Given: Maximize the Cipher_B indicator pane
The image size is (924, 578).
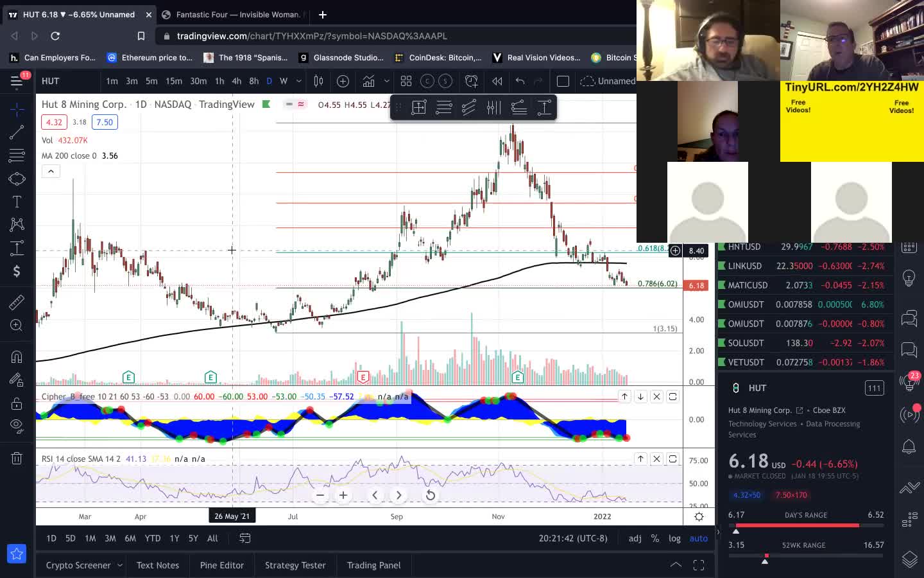Looking at the screenshot, I should pos(672,396).
